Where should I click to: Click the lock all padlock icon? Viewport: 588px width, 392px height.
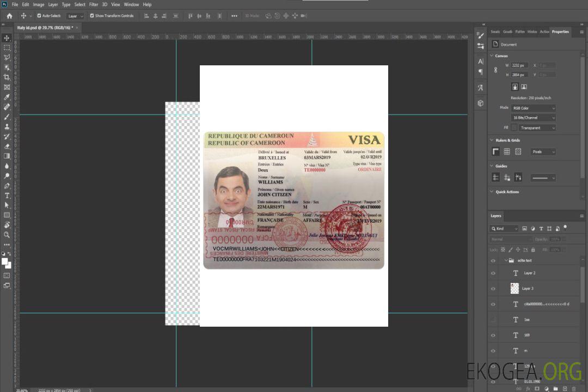coord(533,249)
